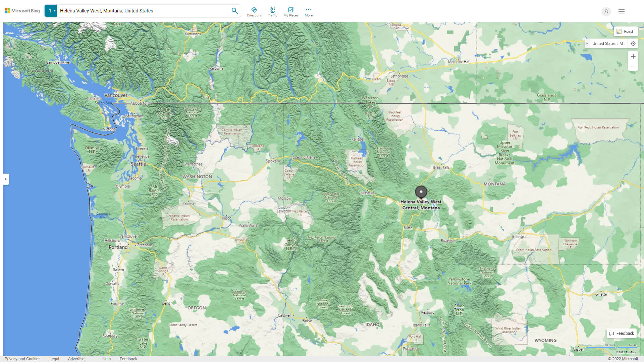Click the user account icon
This screenshot has height=362, width=644.
[606, 11]
